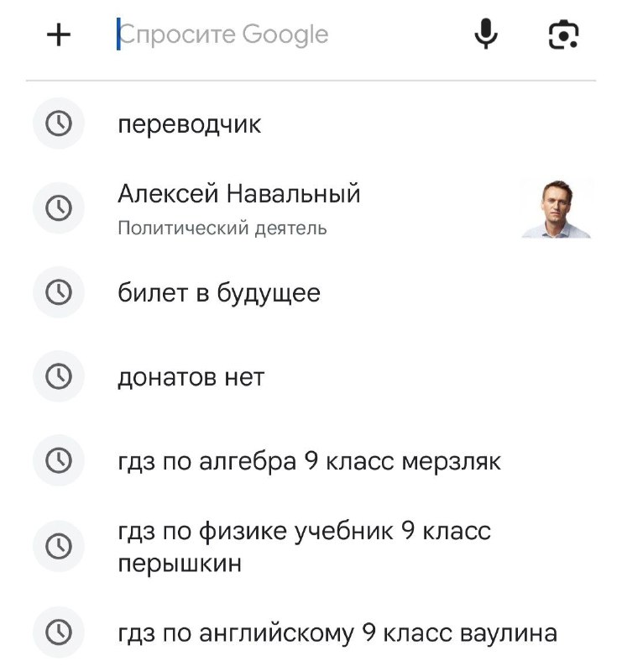Click history icon beside донатов нет
The height and width of the screenshot is (672, 622).
click(59, 376)
